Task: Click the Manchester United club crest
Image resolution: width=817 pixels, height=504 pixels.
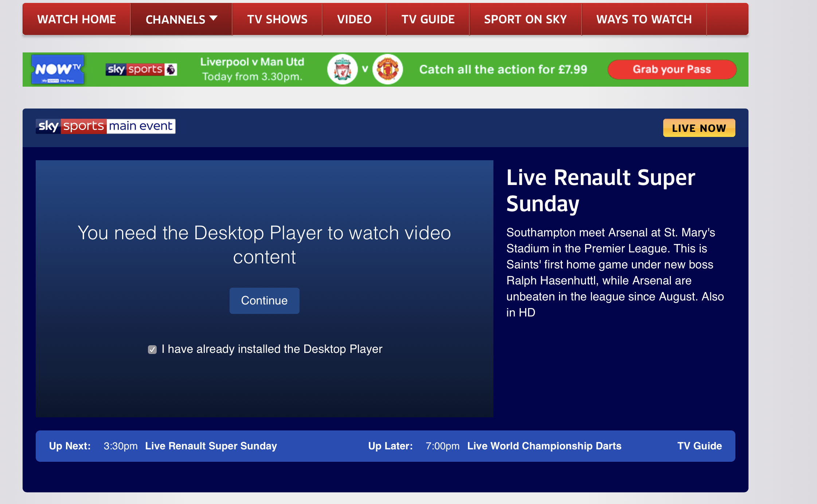Action: (x=387, y=69)
